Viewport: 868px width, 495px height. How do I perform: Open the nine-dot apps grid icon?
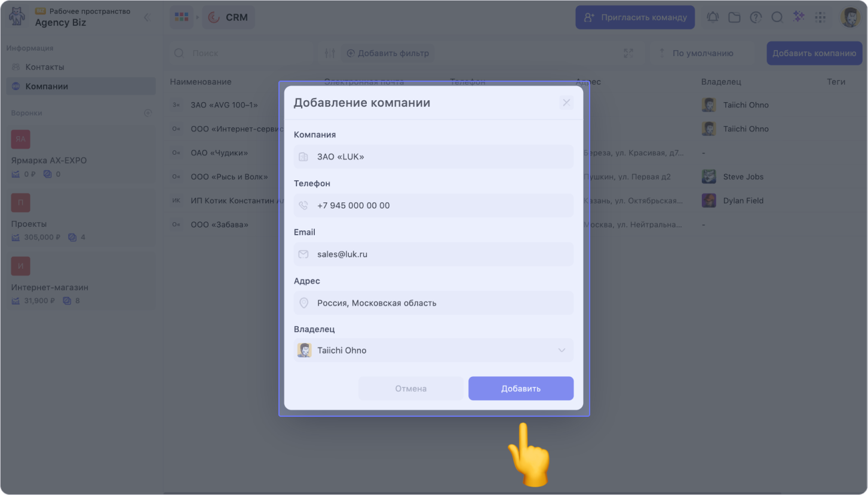(x=820, y=17)
